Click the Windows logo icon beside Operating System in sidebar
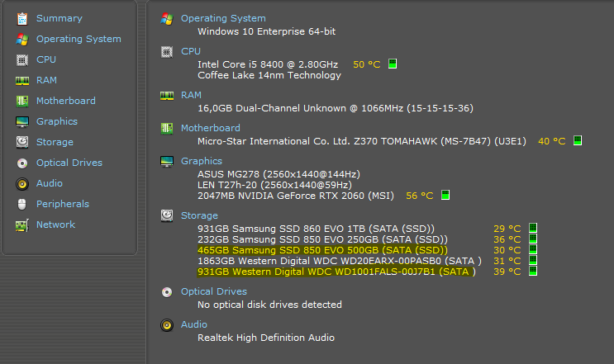The height and width of the screenshot is (364, 614). (22, 39)
